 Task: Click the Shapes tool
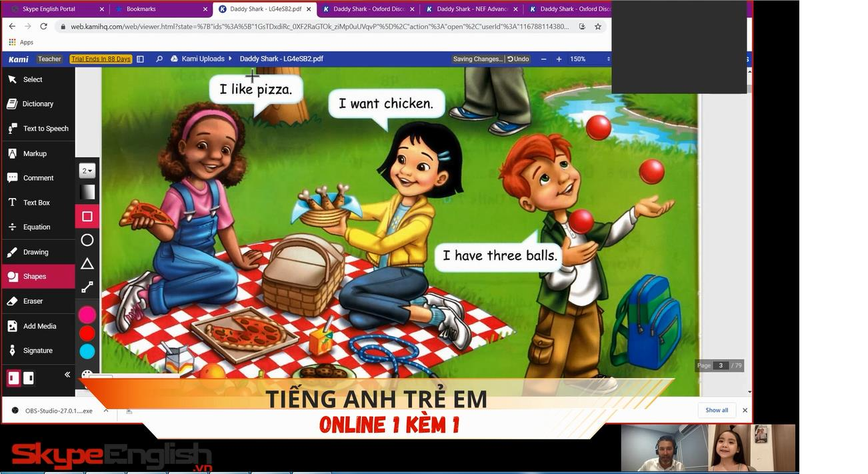coord(38,277)
